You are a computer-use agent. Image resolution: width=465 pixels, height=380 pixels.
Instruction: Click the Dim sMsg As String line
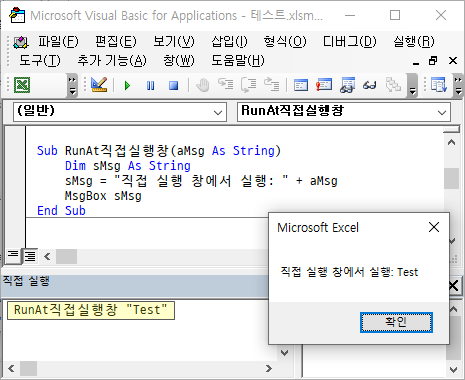pyautogui.click(x=128, y=166)
